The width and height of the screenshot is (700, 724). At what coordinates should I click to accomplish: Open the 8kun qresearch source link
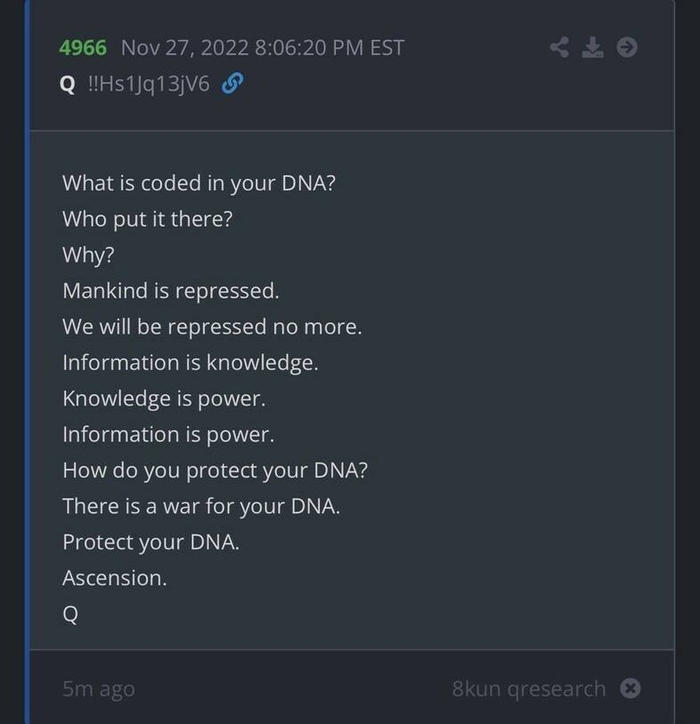pyautogui.click(x=528, y=688)
